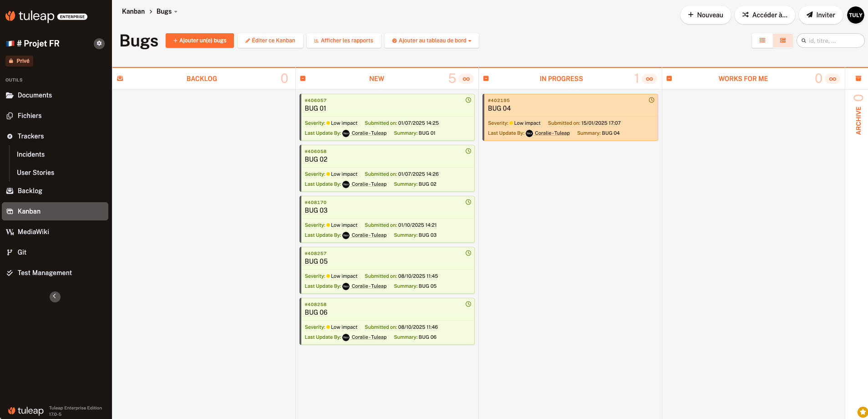
Task: Click the yellow star icon at bottom right
Action: coord(863,412)
